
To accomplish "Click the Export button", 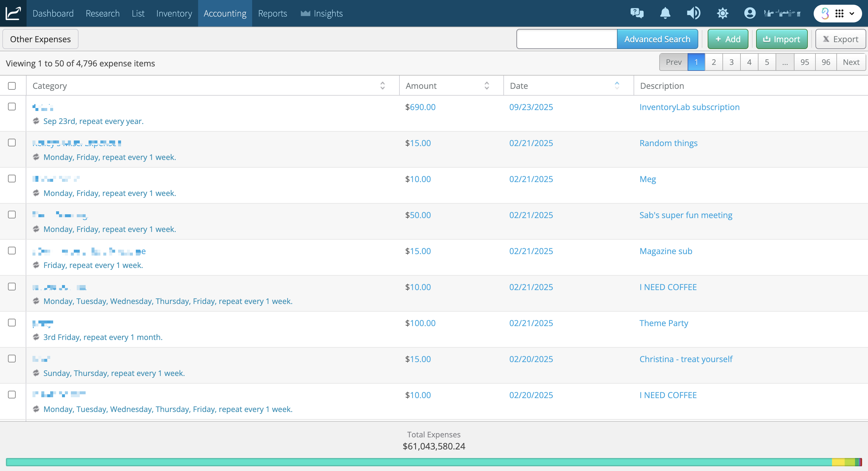I will [x=840, y=39].
